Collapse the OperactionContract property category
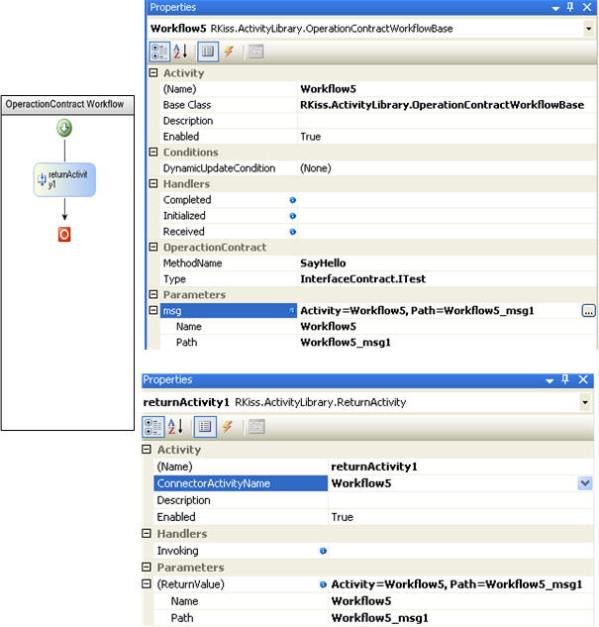The width and height of the screenshot is (599, 627). tap(153, 247)
